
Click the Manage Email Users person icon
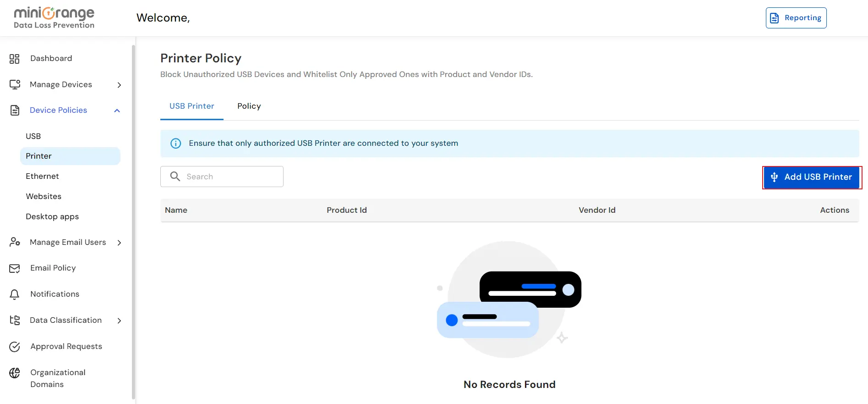[15, 242]
